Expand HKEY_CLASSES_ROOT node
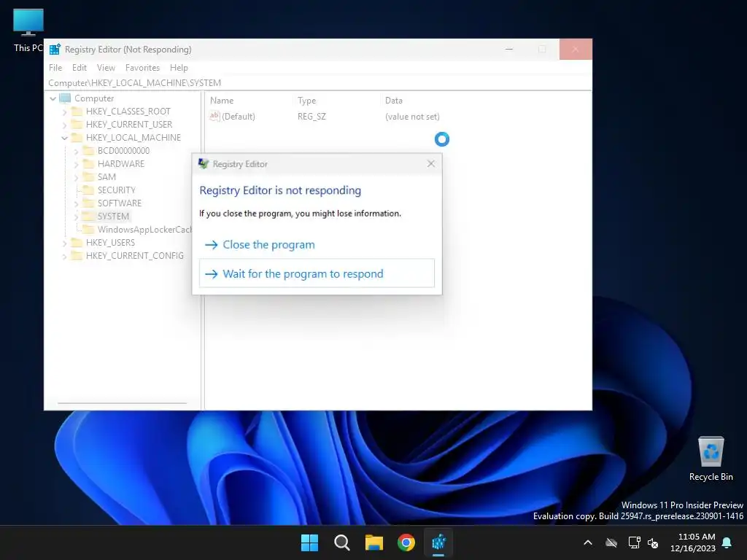747x560 pixels. click(64, 112)
